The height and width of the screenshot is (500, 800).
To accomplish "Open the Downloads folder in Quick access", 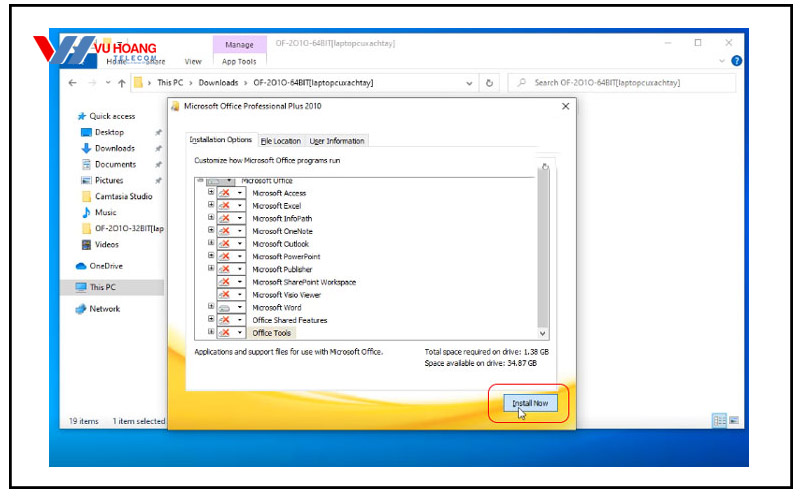I will (114, 148).
